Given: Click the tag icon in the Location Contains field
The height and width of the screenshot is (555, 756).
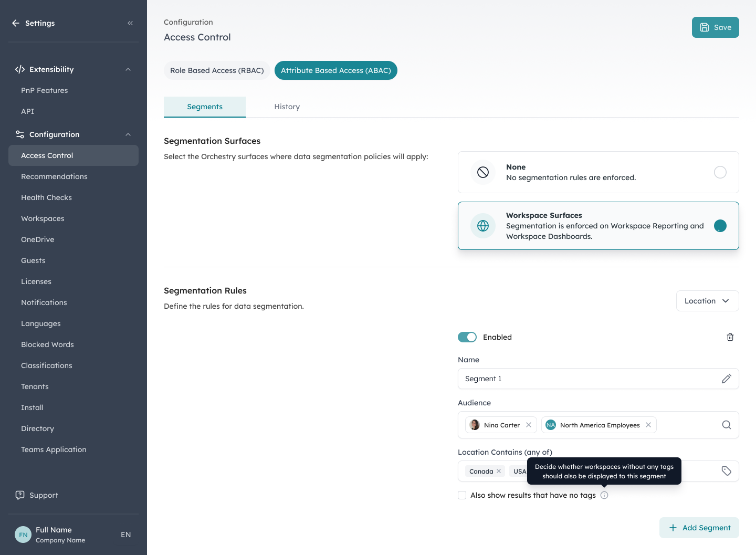Looking at the screenshot, I should coord(727,471).
